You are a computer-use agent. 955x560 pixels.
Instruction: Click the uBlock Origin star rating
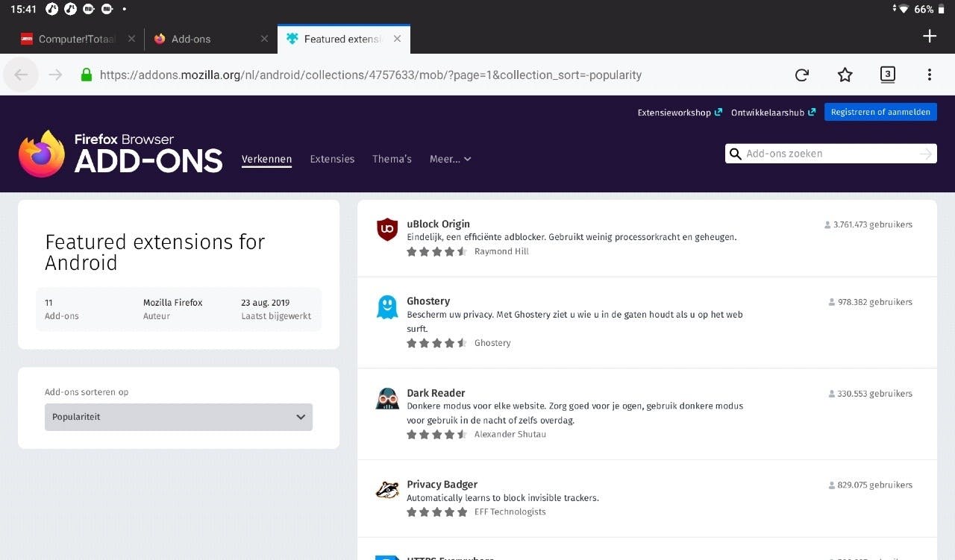[436, 252]
